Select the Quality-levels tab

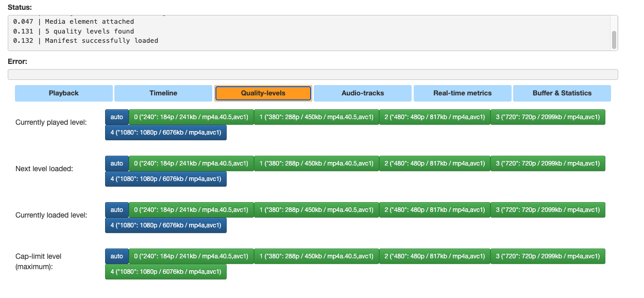point(263,93)
